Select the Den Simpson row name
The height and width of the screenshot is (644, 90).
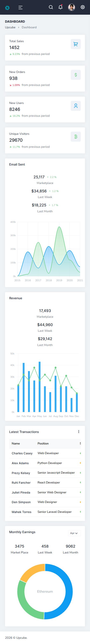(x=21, y=502)
